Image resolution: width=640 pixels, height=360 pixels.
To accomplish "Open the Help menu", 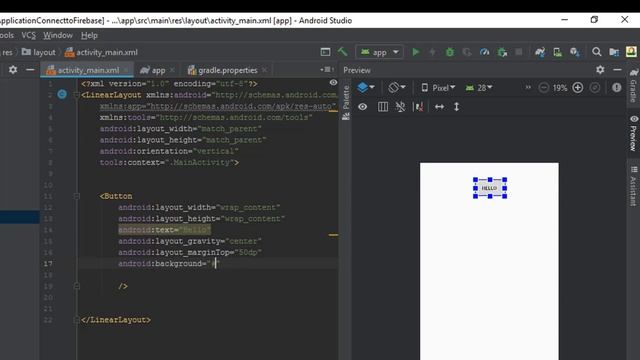I will point(89,36).
